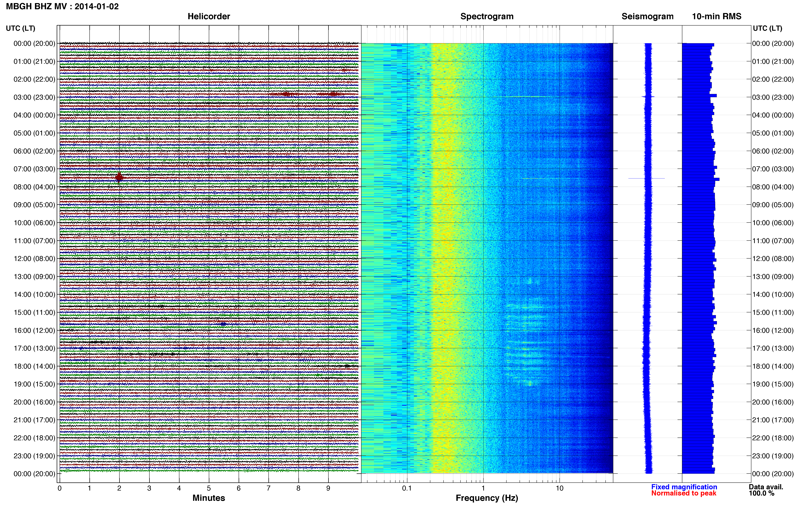This screenshot has height=508, width=812.
Task: Click the tallest RMS bar near 07:30
Action: tap(700, 179)
